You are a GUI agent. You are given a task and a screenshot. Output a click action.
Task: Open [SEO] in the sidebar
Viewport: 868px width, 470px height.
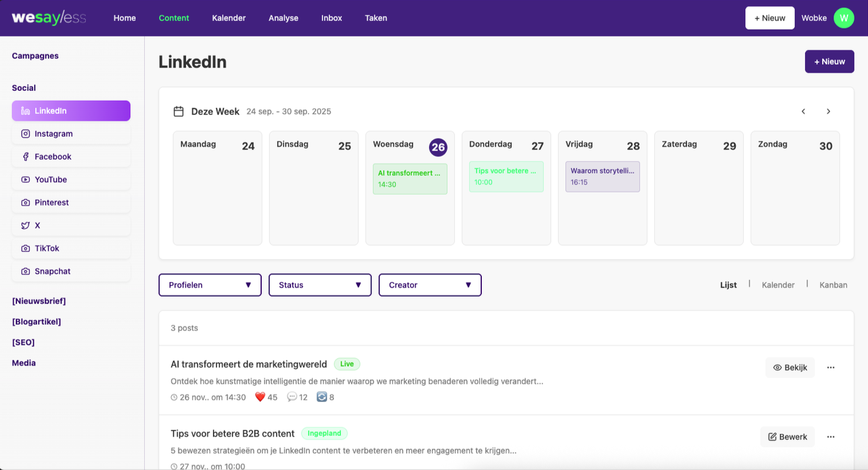tap(23, 342)
